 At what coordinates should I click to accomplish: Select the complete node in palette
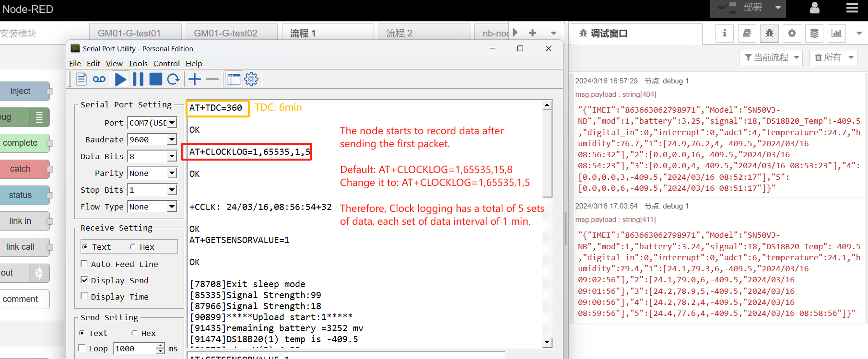[24, 143]
